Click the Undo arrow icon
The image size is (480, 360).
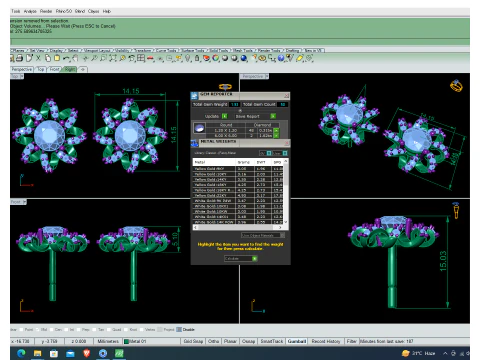pyautogui.click(x=66, y=58)
